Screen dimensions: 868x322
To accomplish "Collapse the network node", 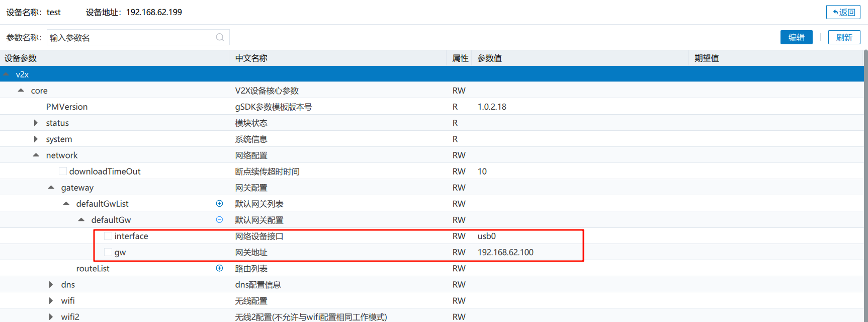I will (x=36, y=155).
